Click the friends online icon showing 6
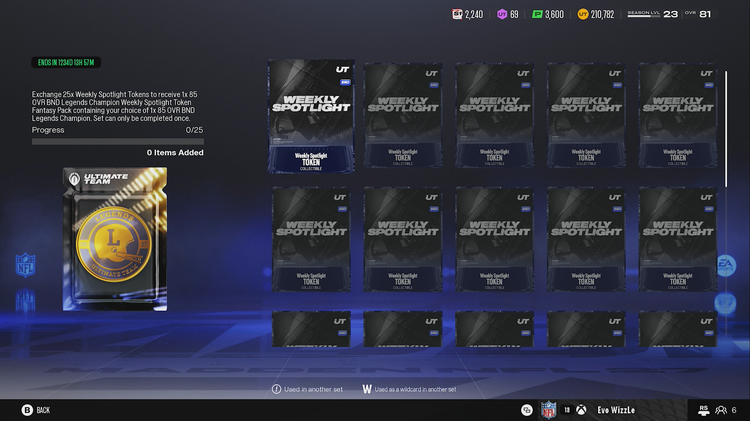 721,410
